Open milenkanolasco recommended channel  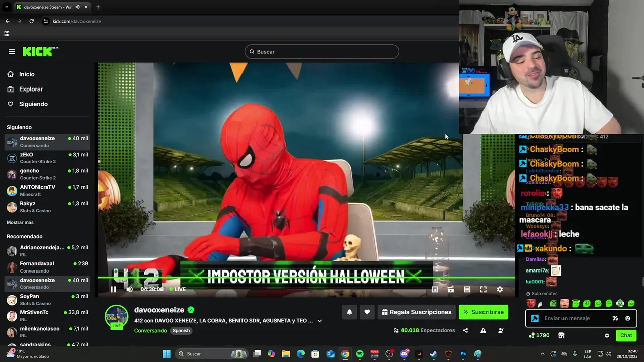pos(47,332)
